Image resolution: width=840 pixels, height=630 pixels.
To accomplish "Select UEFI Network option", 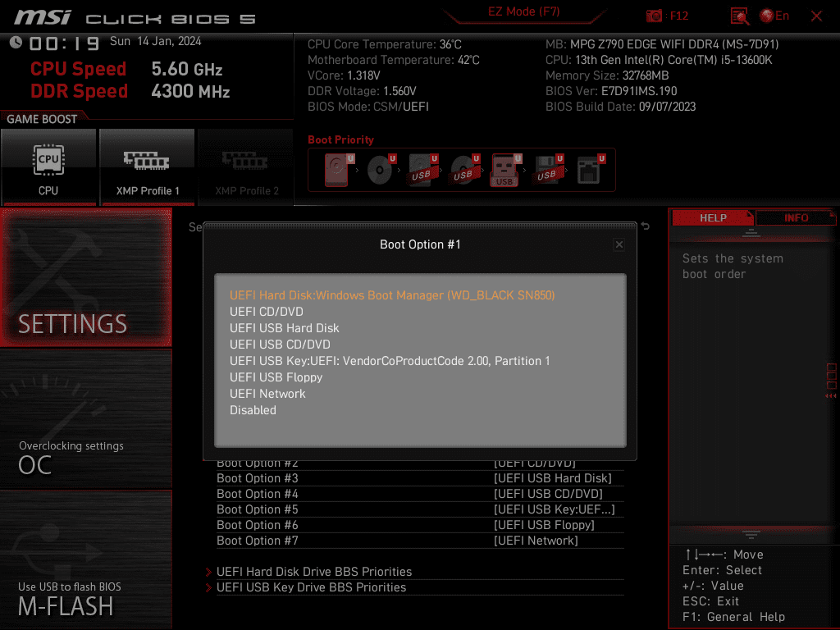I will click(x=267, y=394).
